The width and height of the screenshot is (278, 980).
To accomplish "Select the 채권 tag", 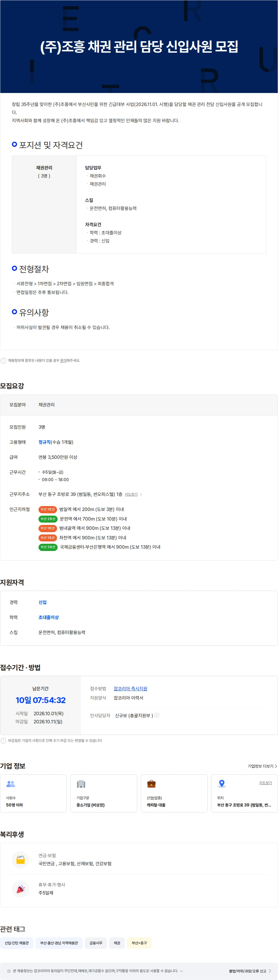I will tap(117, 943).
